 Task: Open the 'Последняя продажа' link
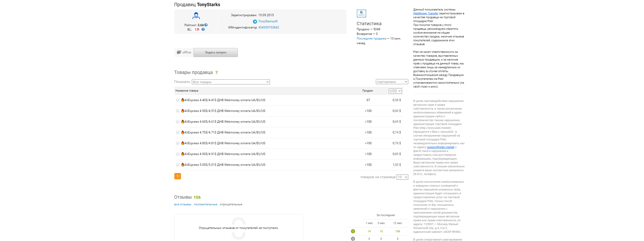tap(371, 38)
